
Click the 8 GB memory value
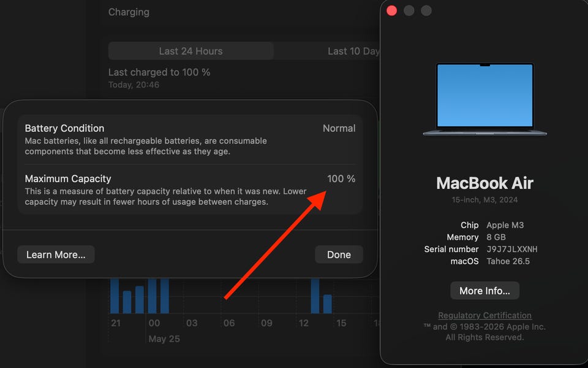point(496,237)
